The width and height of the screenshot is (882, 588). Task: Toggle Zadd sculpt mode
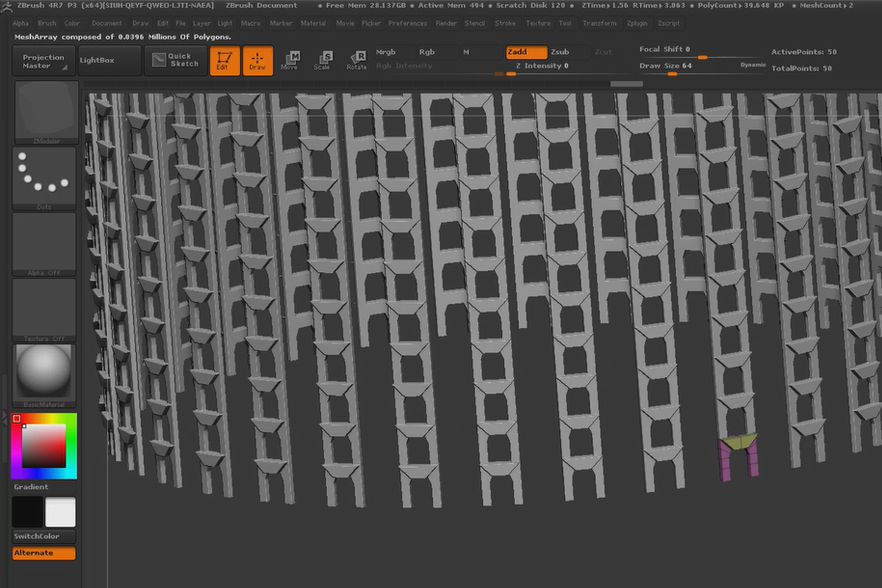click(526, 52)
